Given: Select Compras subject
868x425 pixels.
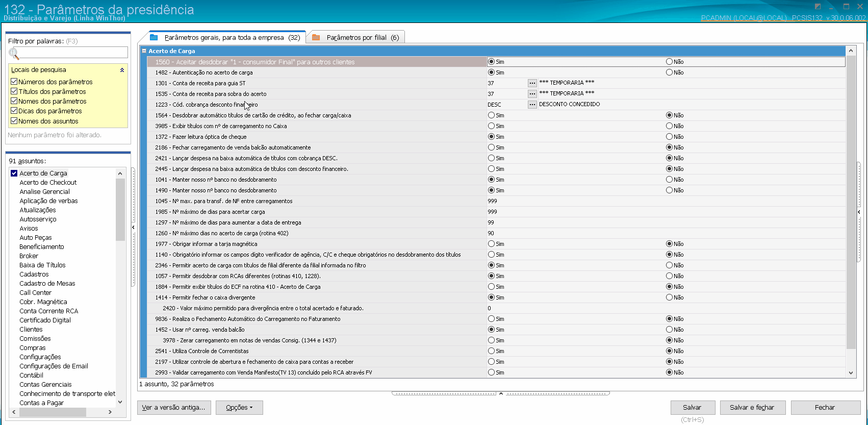Looking at the screenshot, I should click(x=33, y=348).
